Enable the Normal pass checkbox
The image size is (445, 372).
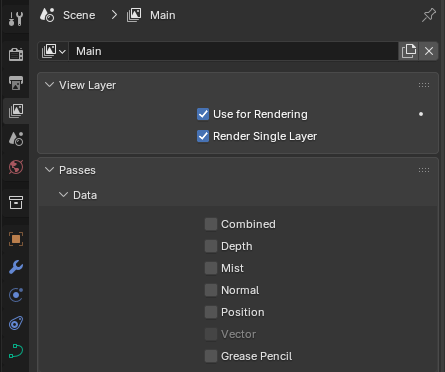pyautogui.click(x=211, y=290)
